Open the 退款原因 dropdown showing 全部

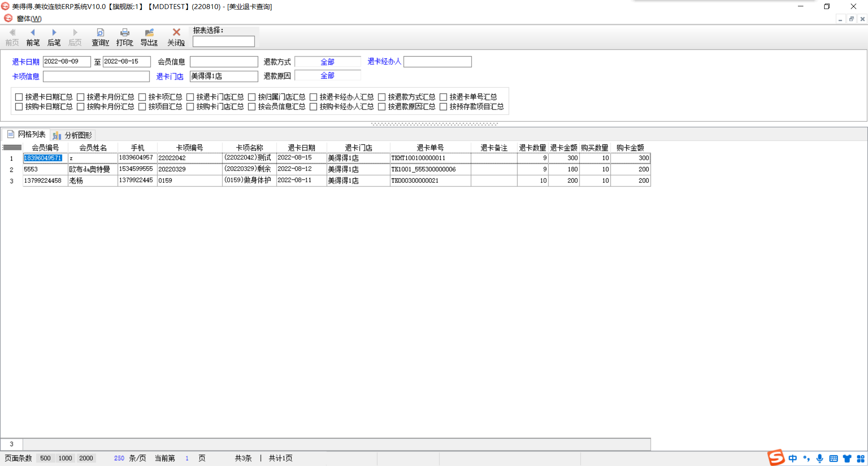(327, 76)
